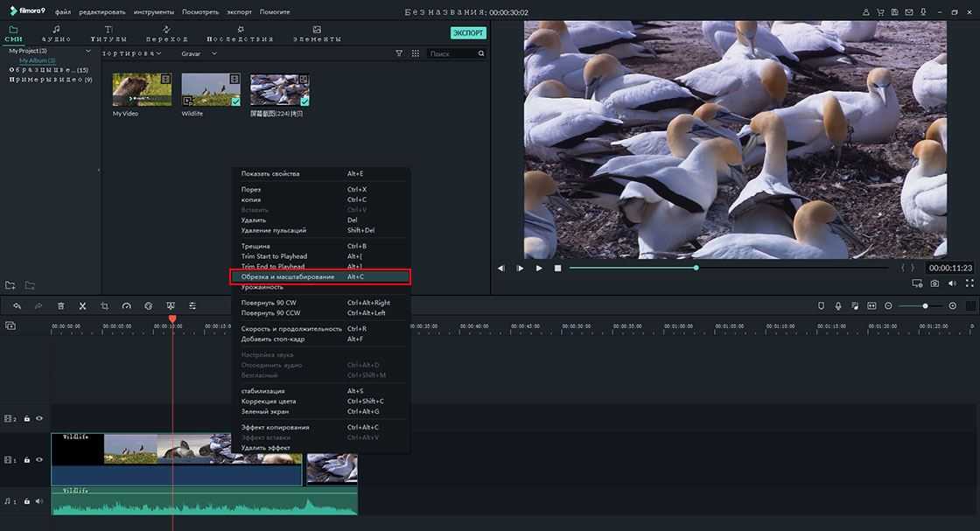Toggle lock on video track 2

point(27,418)
